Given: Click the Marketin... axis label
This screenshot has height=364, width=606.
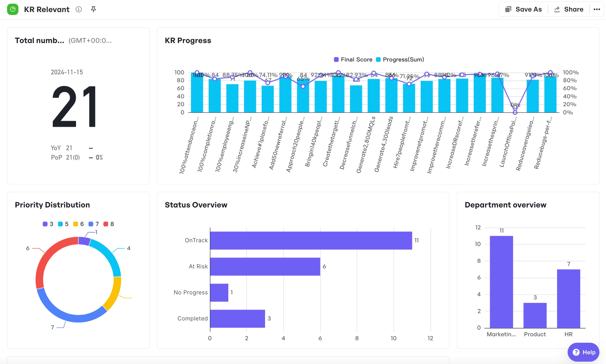Looking at the screenshot, I should 501,334.
